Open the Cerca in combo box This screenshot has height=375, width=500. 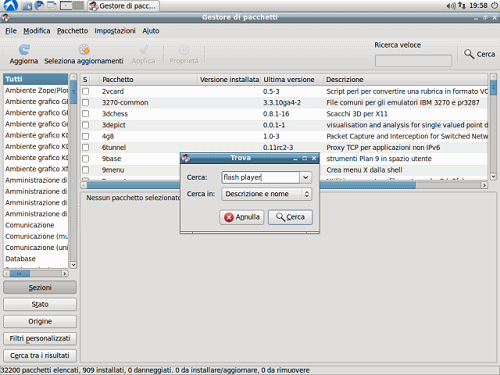coord(267,194)
